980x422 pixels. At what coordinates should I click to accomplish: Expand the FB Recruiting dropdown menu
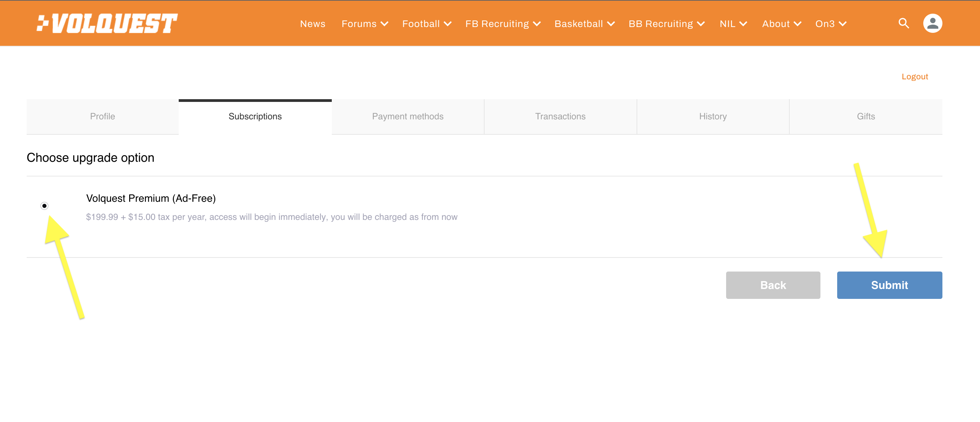[503, 24]
